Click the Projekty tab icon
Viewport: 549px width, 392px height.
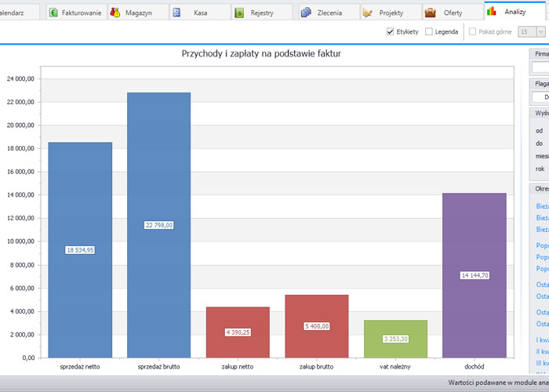(x=367, y=13)
